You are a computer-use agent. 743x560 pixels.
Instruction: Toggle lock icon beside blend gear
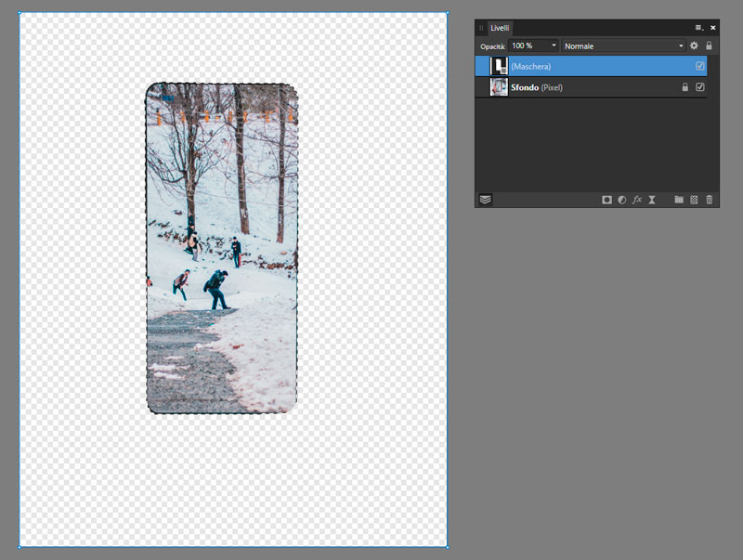click(x=709, y=46)
